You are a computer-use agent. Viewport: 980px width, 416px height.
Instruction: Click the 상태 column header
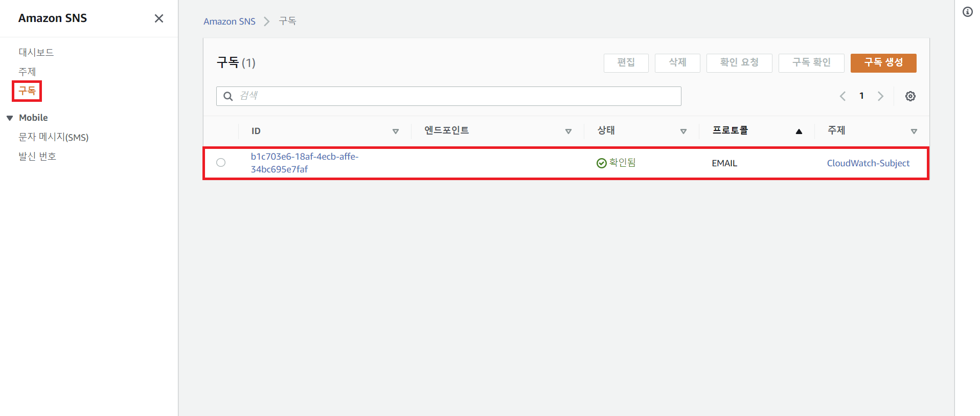[606, 130]
